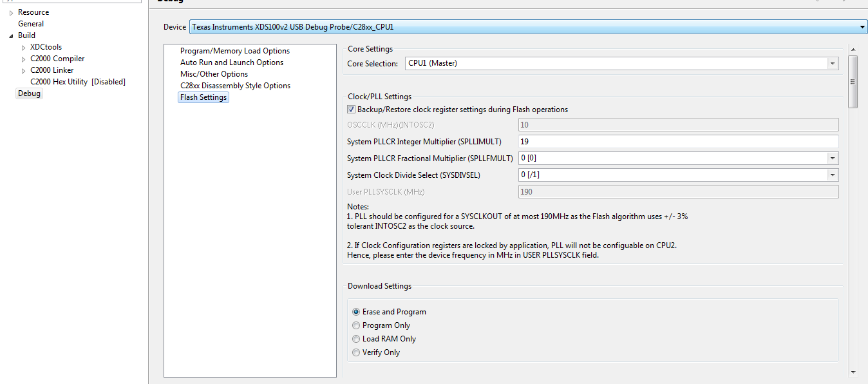Expand the C2000 Linker node
The image size is (868, 384).
tap(24, 71)
